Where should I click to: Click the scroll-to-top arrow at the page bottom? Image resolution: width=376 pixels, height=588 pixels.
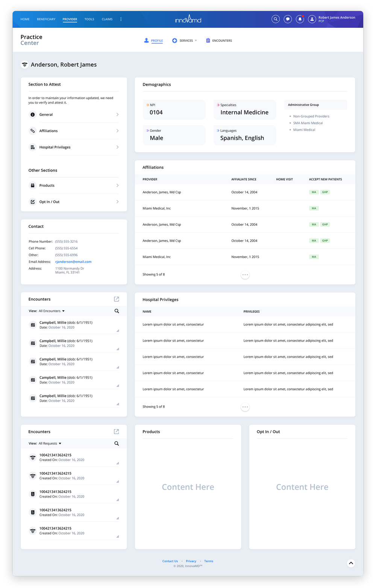(351, 563)
